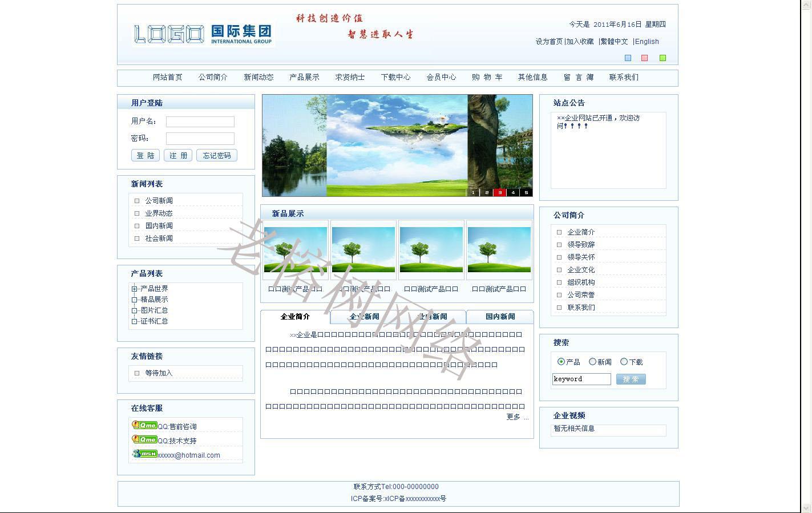Go to 新闻动态 in navigation bar
812x513 pixels.
click(258, 77)
